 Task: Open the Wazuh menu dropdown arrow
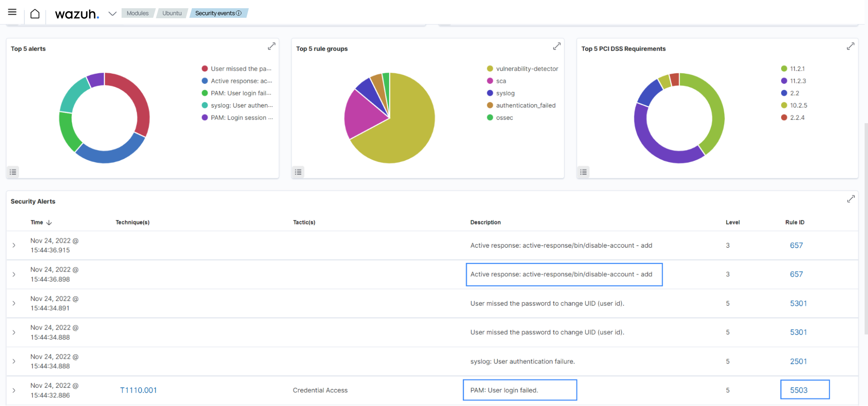point(112,13)
